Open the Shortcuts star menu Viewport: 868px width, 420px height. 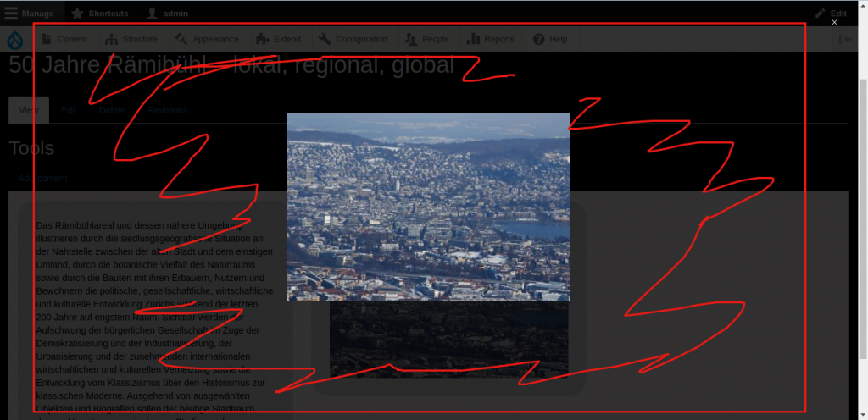(100, 14)
